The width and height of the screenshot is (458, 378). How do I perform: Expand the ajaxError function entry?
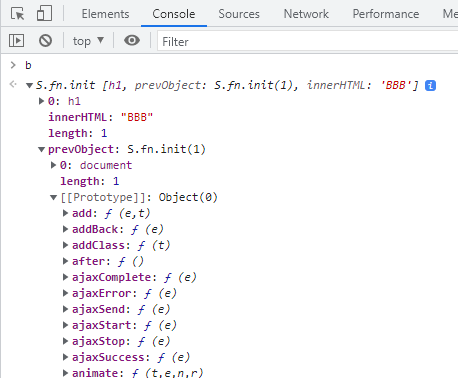click(x=65, y=293)
